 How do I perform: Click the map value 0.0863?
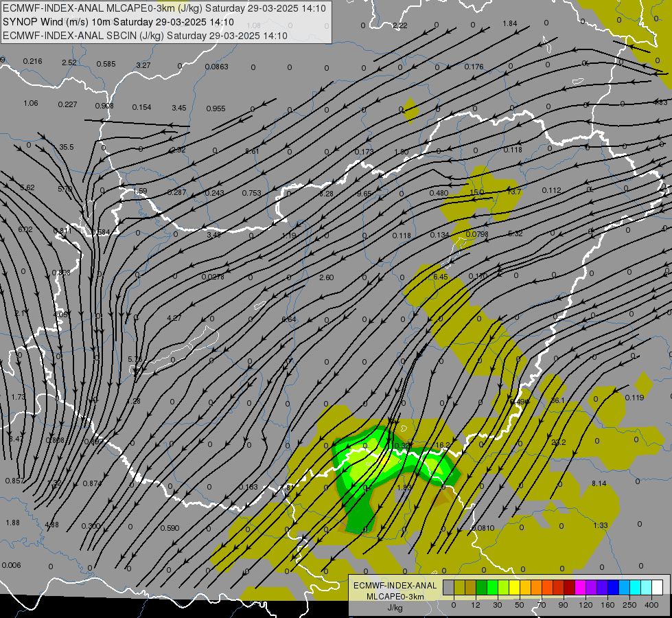[x=216, y=67]
